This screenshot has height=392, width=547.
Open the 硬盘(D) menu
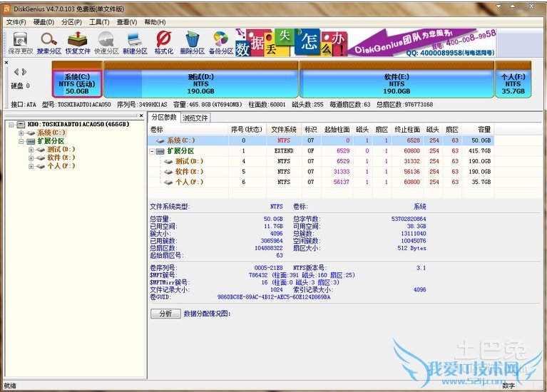coord(44,22)
